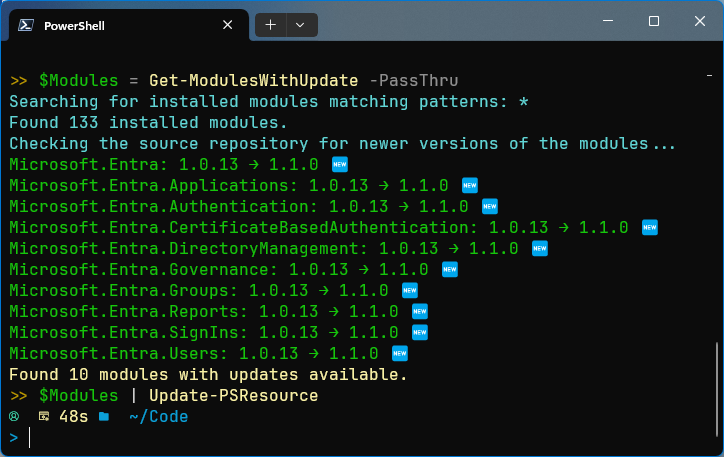Click NEW badge on Microsoft.Entra.Groups line

(x=410, y=290)
